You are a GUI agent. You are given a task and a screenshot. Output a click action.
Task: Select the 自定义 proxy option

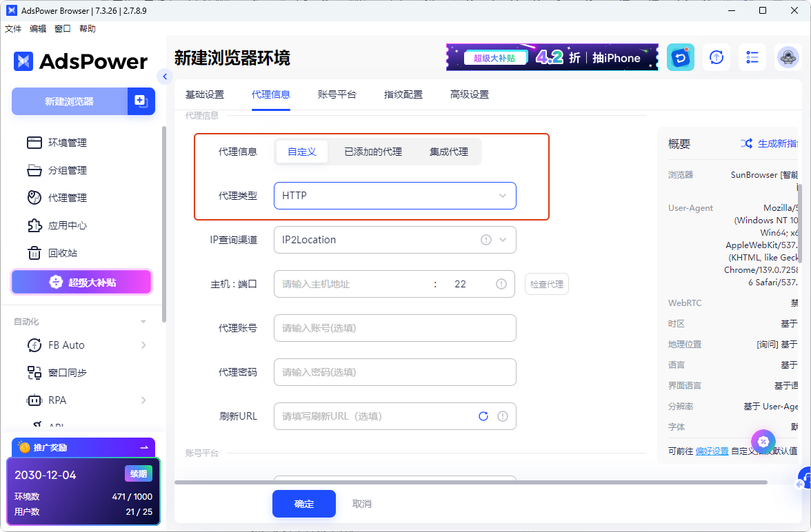click(x=302, y=152)
